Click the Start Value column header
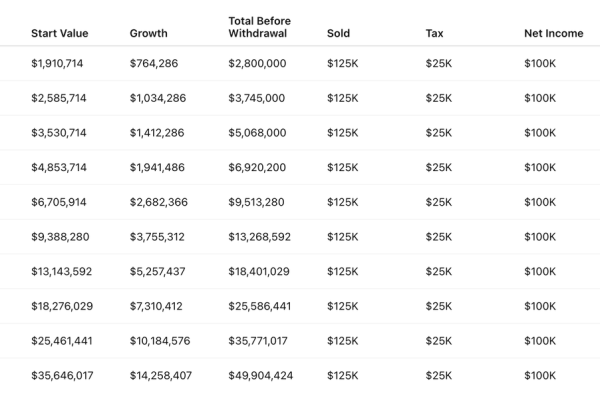The width and height of the screenshot is (600, 400). [60, 33]
